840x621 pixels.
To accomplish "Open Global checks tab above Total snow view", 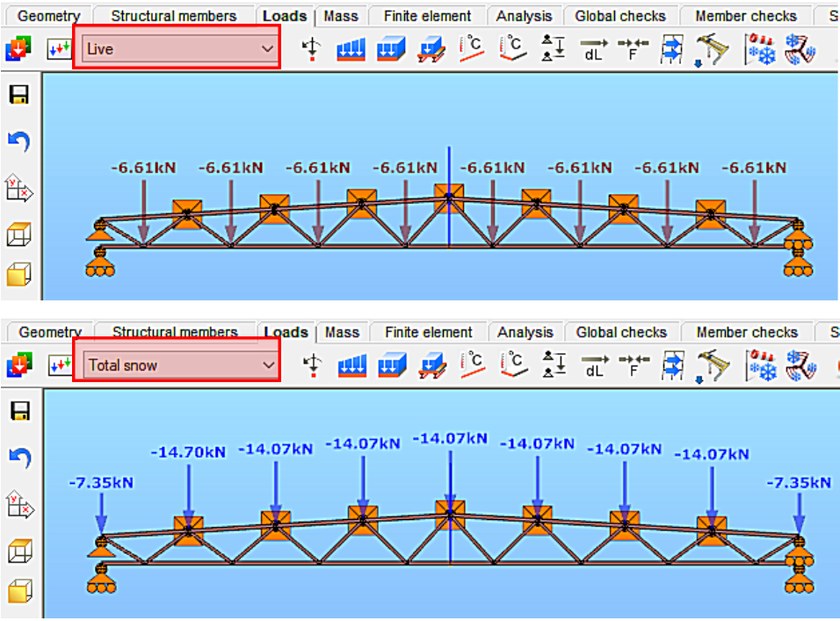I will 621,332.
